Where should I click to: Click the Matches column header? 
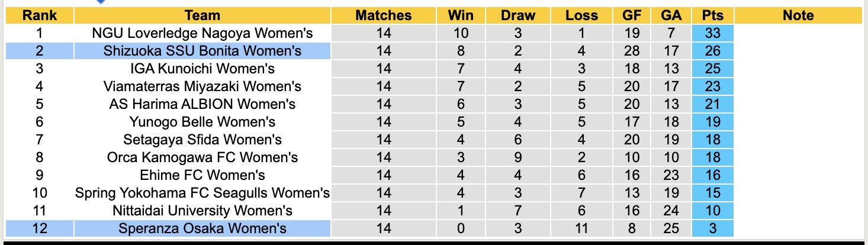click(383, 16)
